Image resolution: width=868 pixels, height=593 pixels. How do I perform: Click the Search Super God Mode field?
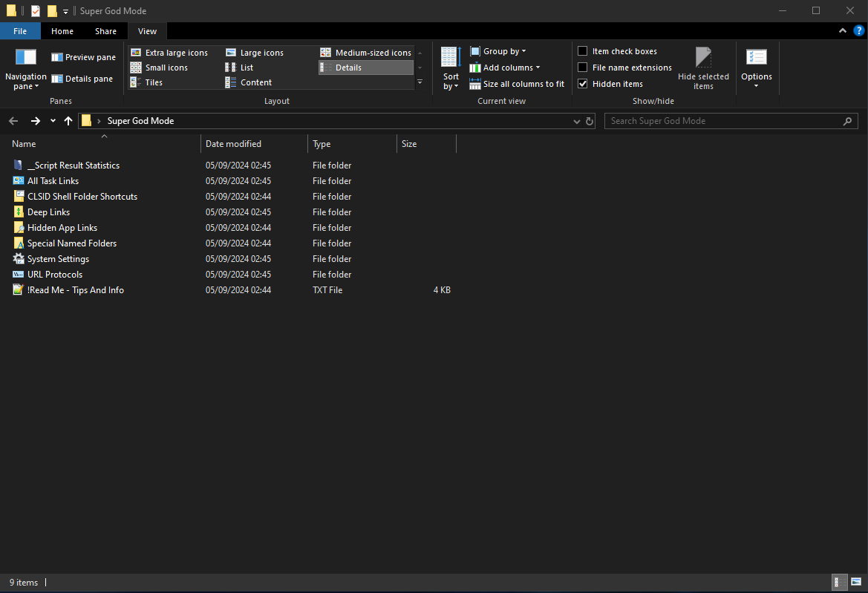731,121
